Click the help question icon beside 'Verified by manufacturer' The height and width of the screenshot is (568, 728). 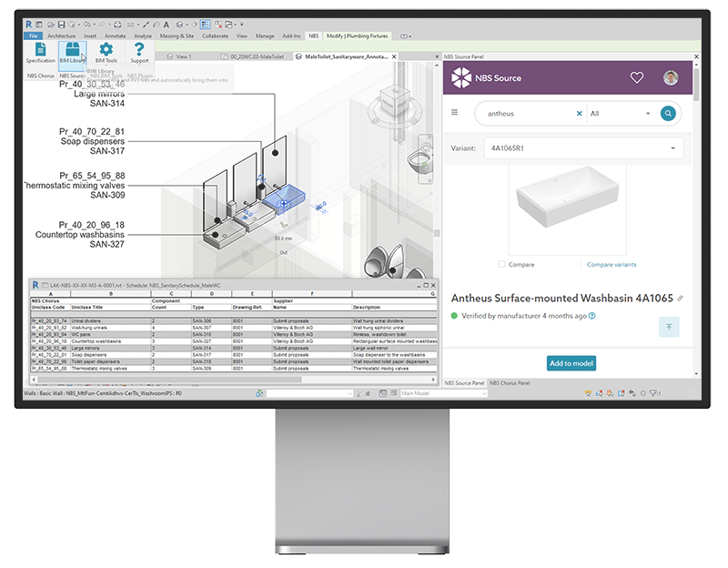pos(592,316)
